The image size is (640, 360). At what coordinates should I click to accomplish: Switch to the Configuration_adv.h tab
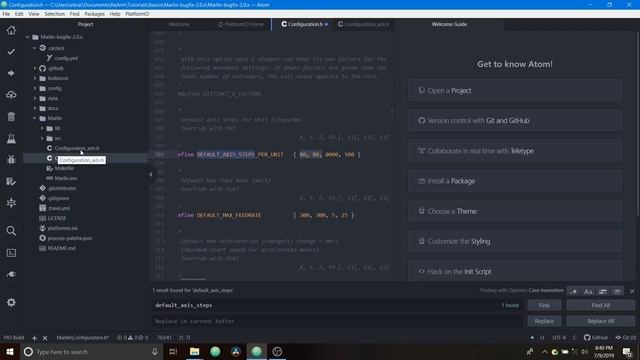(363, 24)
